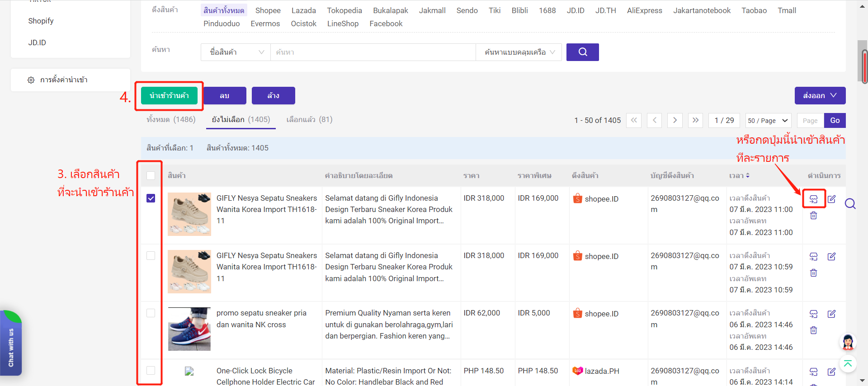
Task: Delete first GIFLY sneaker row (11:00)
Action: (813, 216)
